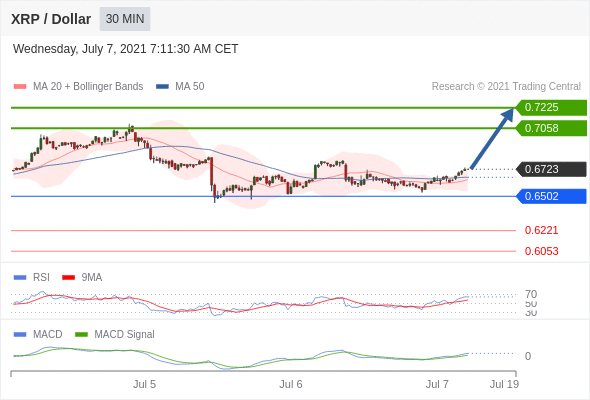Click the MA 50 blue legend swatch
The height and width of the screenshot is (400, 590).
coord(162,87)
